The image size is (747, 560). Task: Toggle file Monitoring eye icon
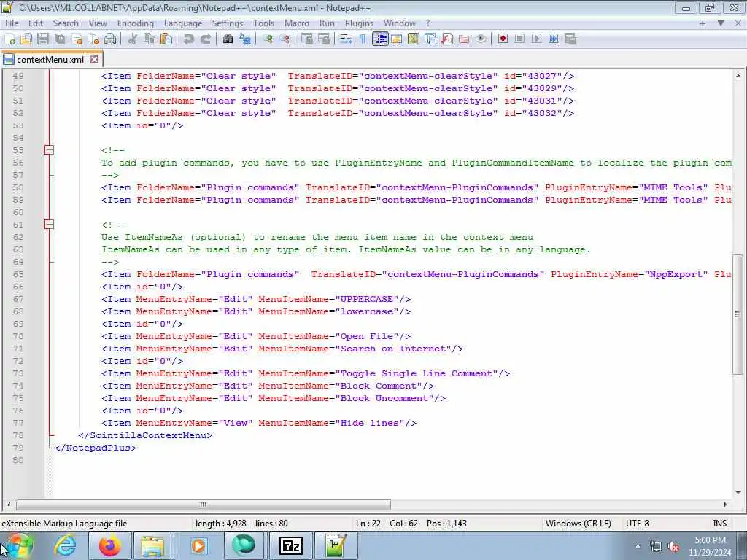pyautogui.click(x=481, y=39)
